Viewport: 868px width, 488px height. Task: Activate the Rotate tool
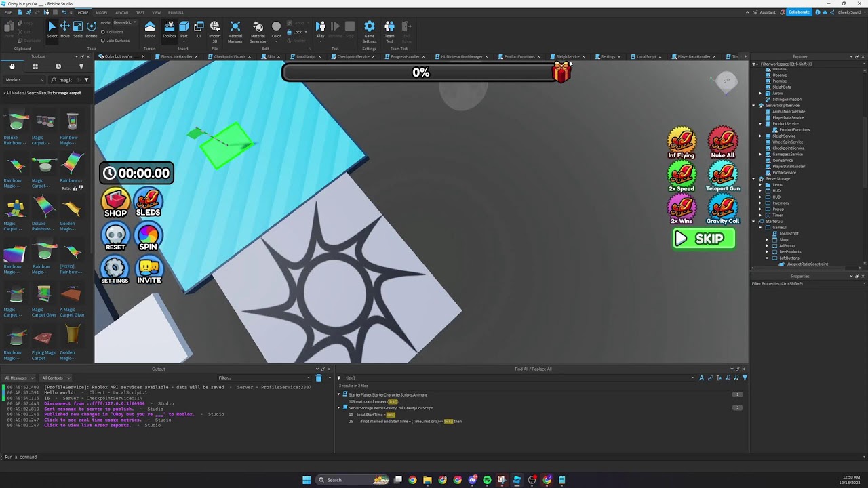[92, 28]
